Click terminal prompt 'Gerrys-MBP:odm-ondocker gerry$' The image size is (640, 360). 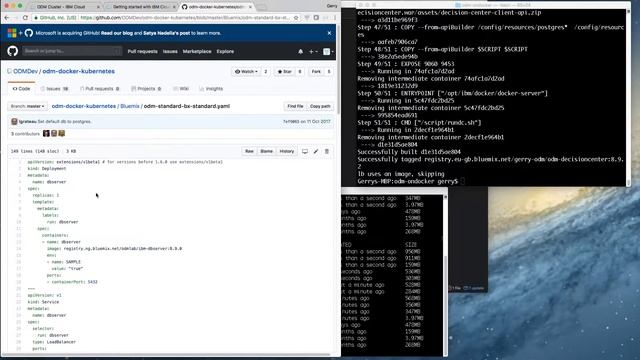[407, 181]
